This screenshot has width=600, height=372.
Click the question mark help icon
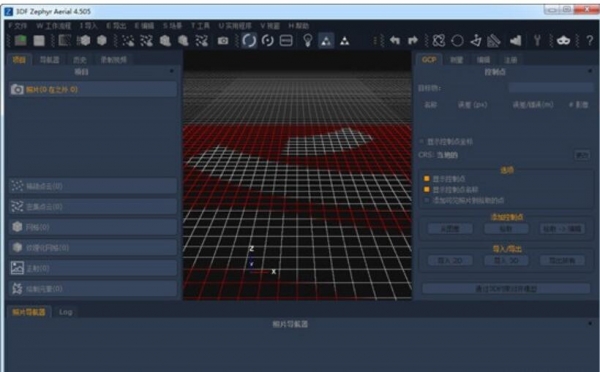pos(590,40)
